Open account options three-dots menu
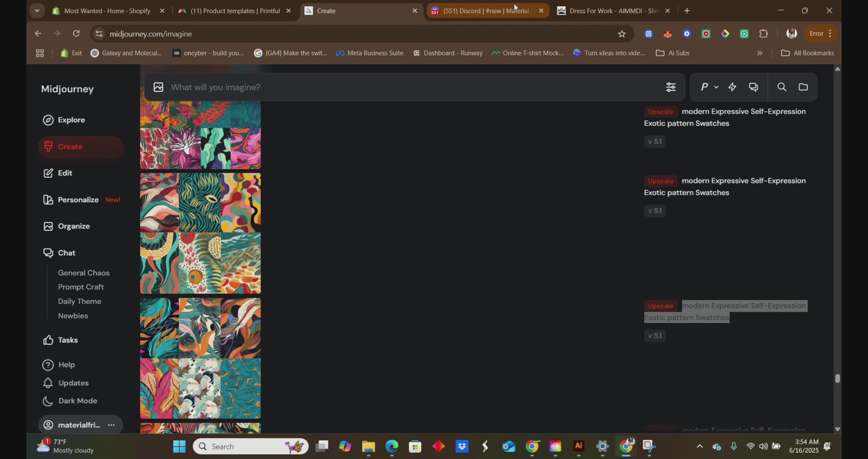Screen dimensions: 868x459 111,425
